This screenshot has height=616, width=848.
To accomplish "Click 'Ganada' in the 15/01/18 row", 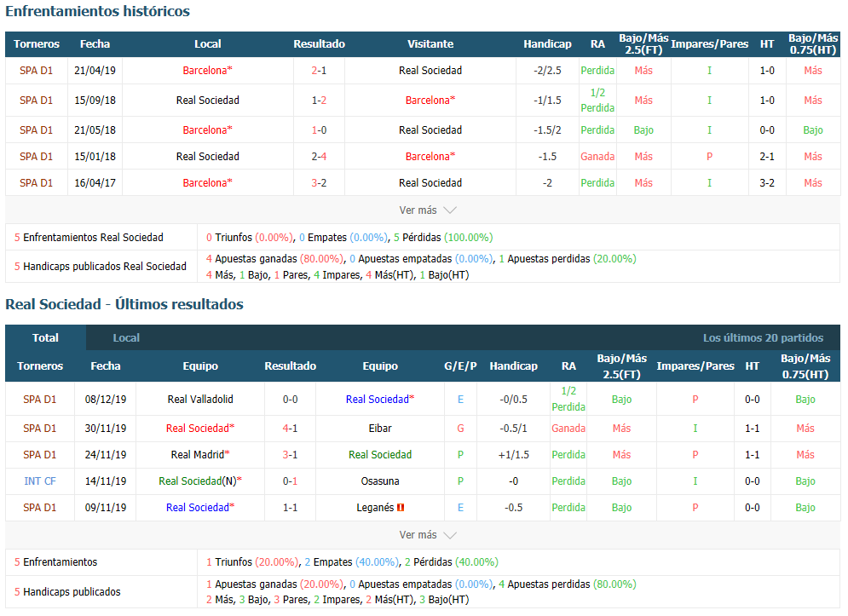I will pos(597,157).
